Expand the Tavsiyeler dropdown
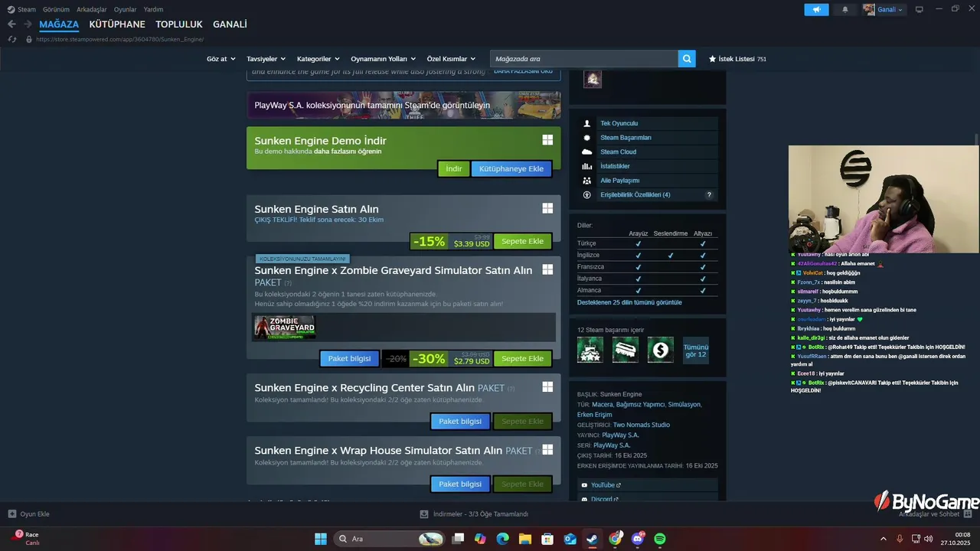980x551 pixels. (x=266, y=59)
